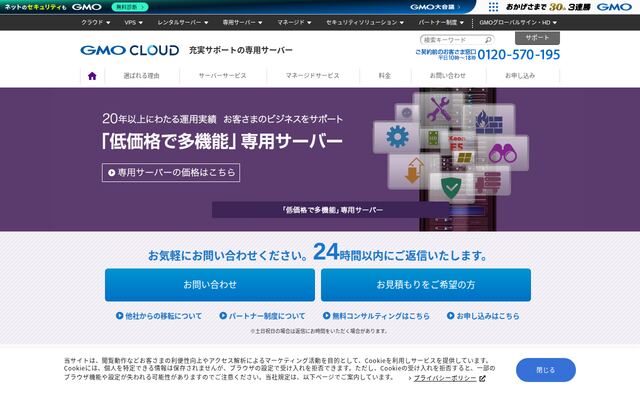Click the GMO logo at top right
This screenshot has height=400, width=640.
coord(614,7)
